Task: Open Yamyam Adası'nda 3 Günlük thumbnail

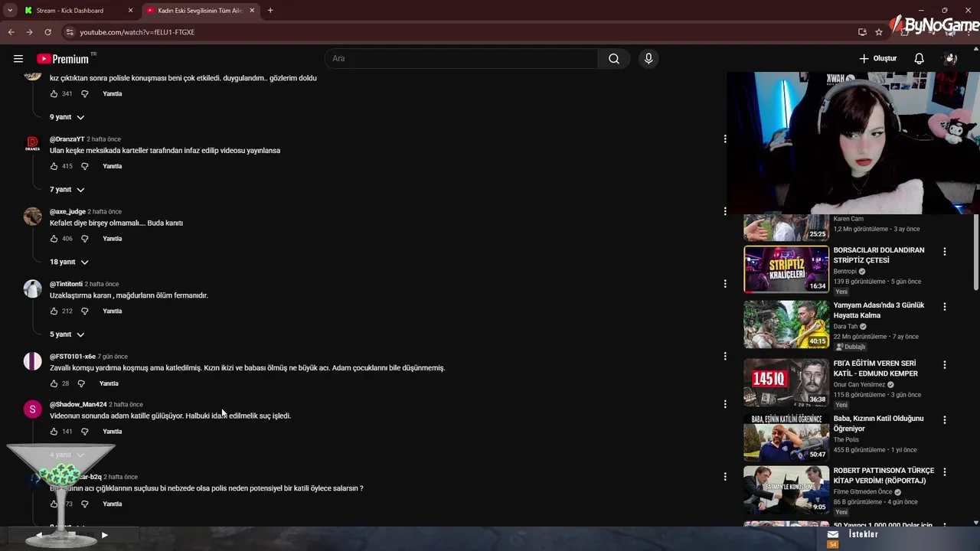Action: [x=786, y=324]
